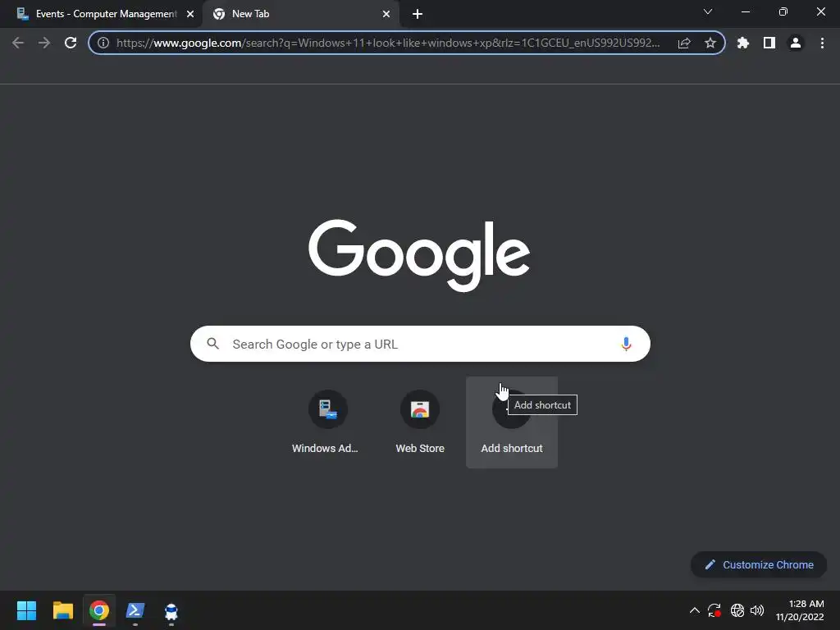The height and width of the screenshot is (630, 840).
Task: Open the Web Store shortcut tile
Action: point(420,422)
